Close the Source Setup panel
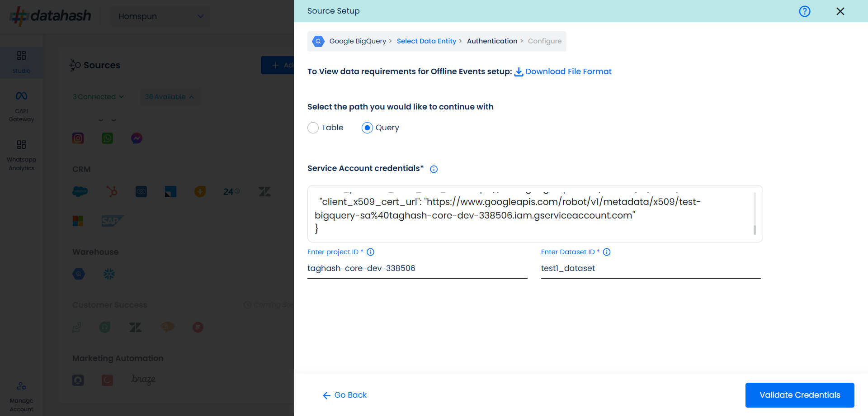 click(x=840, y=11)
